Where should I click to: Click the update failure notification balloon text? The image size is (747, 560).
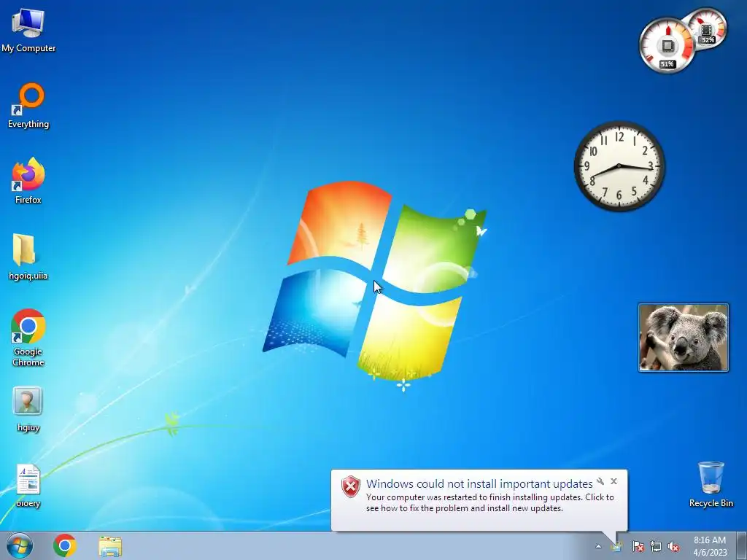coord(489,502)
